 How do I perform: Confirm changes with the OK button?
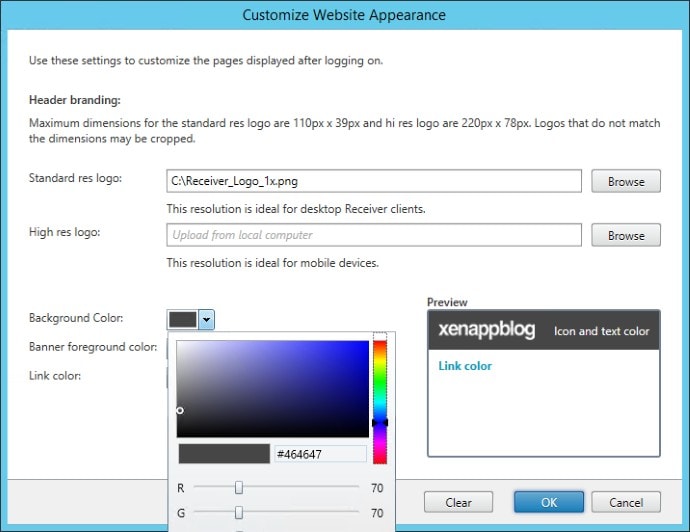[x=548, y=502]
